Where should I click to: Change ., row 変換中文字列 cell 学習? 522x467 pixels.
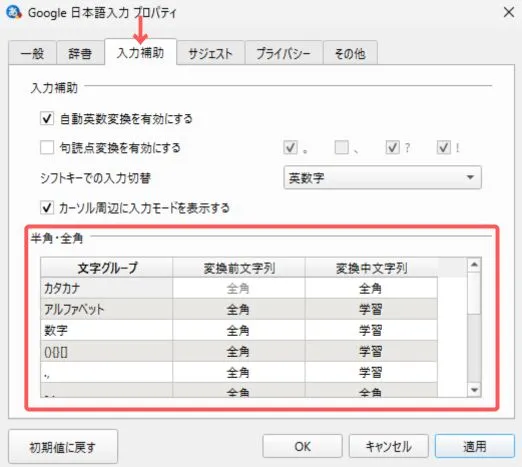pos(371,372)
